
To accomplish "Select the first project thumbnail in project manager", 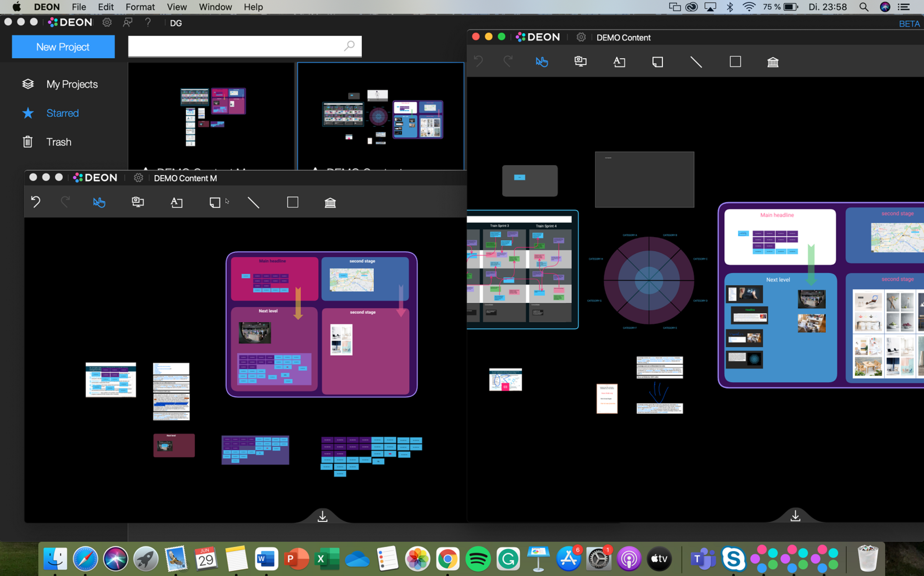I will click(x=212, y=116).
